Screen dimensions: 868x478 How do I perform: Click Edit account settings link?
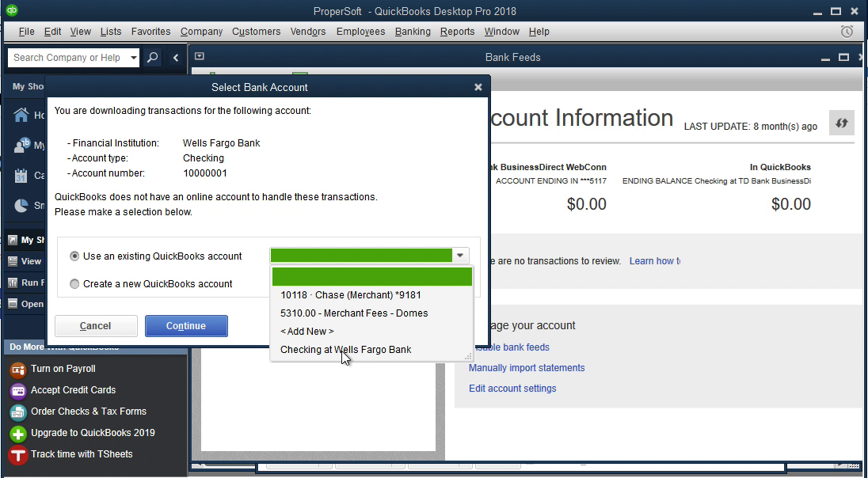(x=512, y=389)
